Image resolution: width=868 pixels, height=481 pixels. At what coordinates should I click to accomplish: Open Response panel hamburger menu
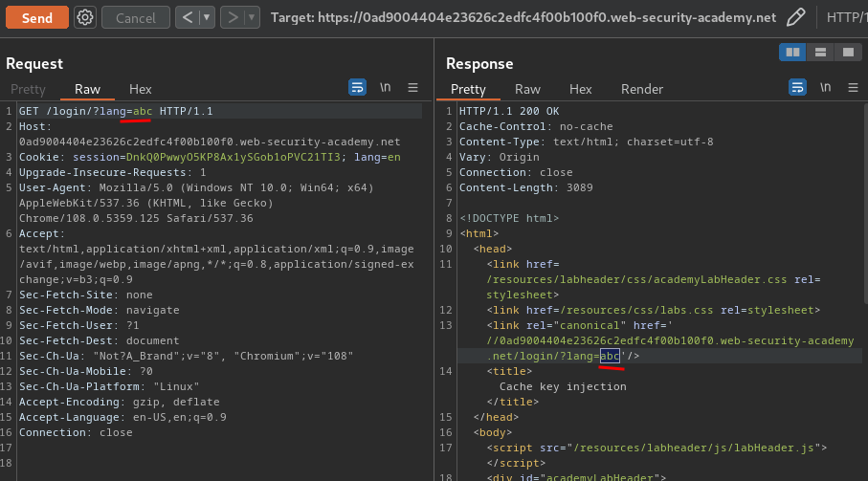[x=853, y=87]
